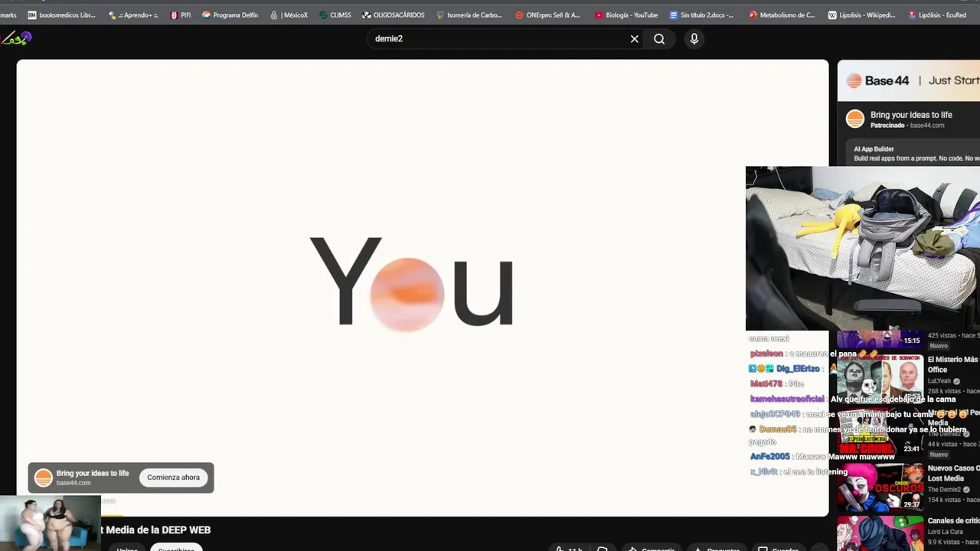Open the Bring your ideas to life sidebar link
Viewport: 980px width, 551px height.
[x=911, y=115]
